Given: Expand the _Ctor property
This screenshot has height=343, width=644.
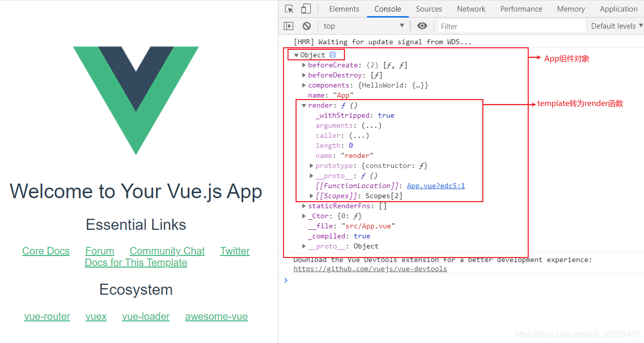Looking at the screenshot, I should pos(304,216).
